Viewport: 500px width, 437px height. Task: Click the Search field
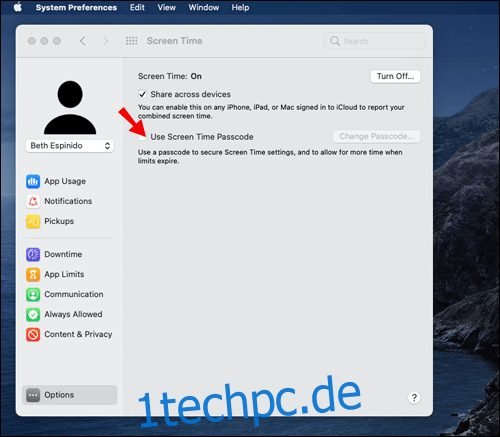pos(375,41)
